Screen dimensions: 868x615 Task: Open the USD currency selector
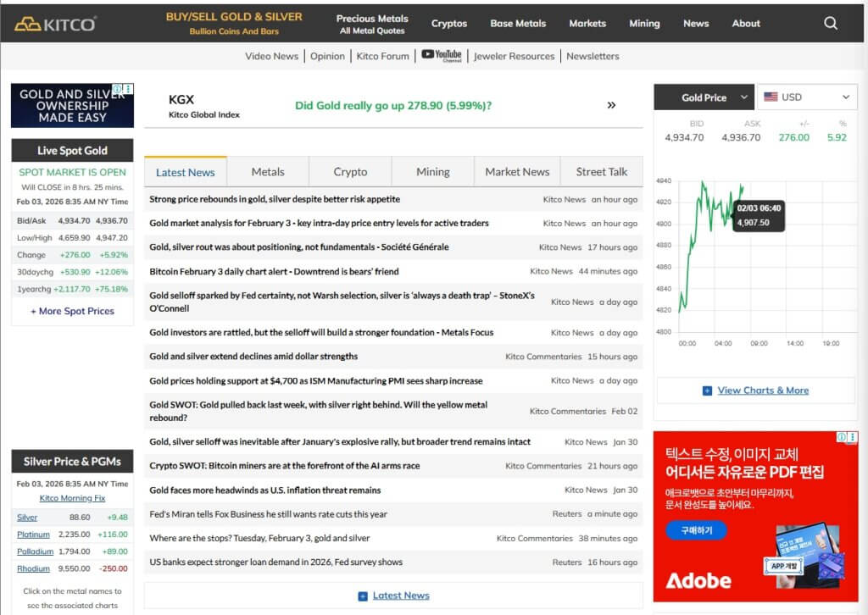(806, 97)
